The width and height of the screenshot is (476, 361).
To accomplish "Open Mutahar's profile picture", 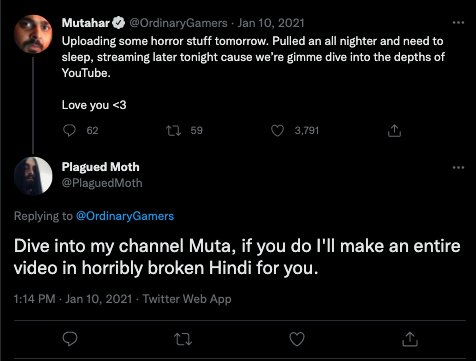I will pyautogui.click(x=33, y=34).
